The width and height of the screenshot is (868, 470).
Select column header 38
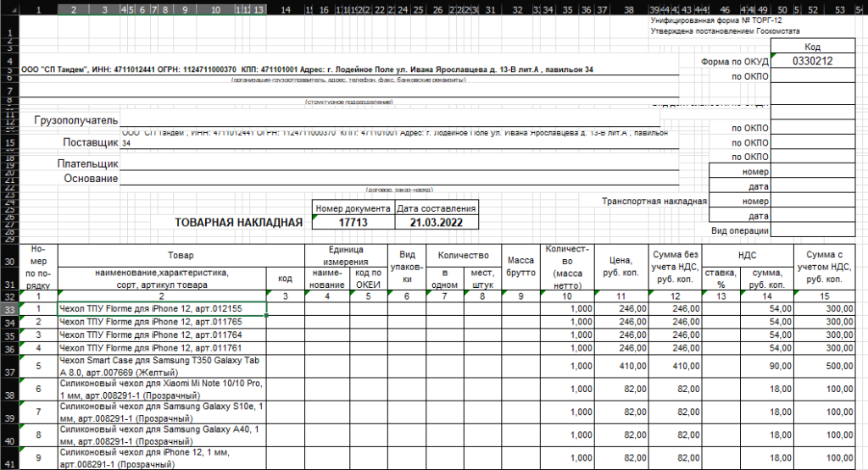[x=627, y=8]
